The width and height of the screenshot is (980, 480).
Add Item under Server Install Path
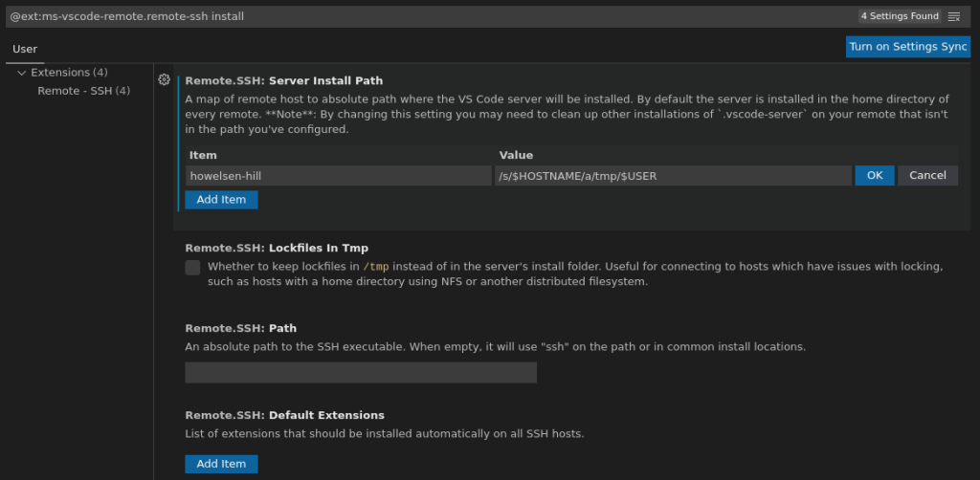(221, 200)
